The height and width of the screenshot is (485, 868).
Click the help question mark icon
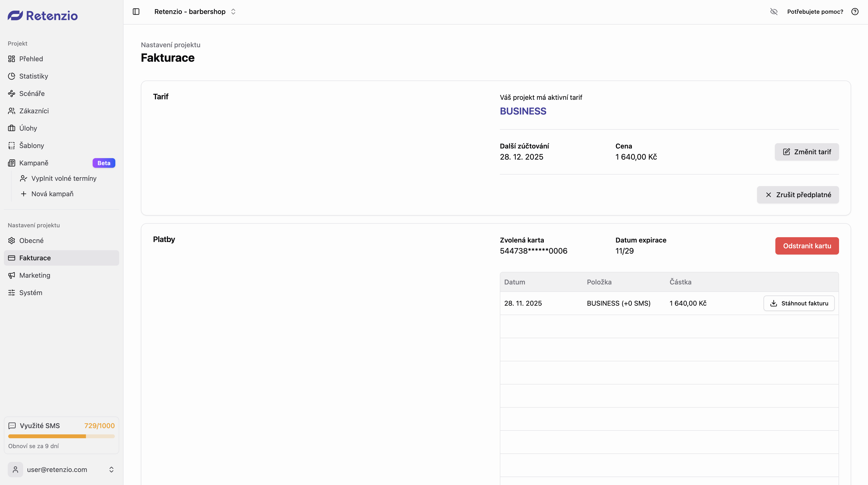point(855,12)
